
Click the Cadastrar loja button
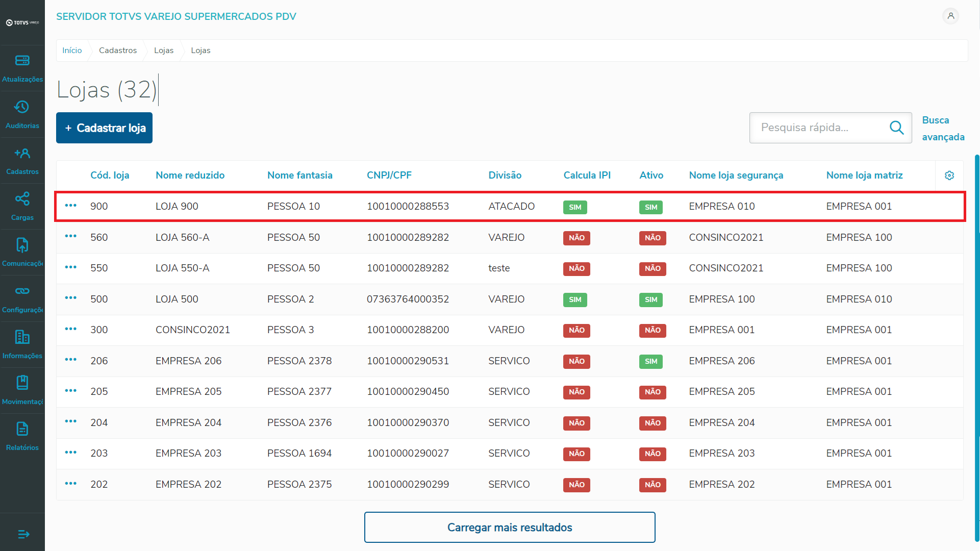[104, 128]
